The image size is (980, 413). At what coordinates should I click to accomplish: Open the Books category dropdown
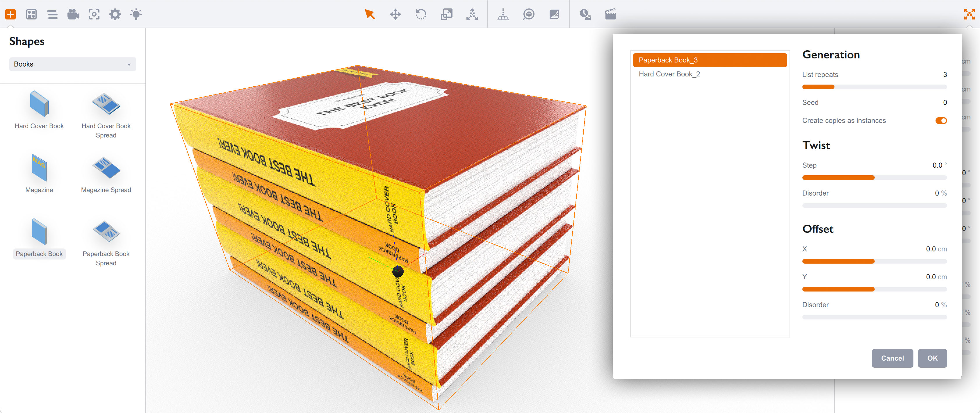[x=72, y=64]
